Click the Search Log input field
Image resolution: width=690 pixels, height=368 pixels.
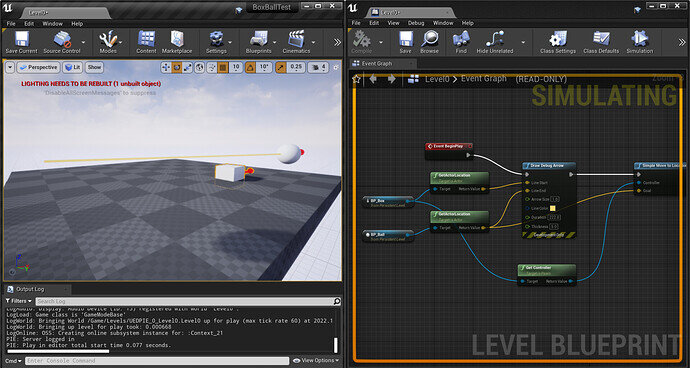point(184,302)
